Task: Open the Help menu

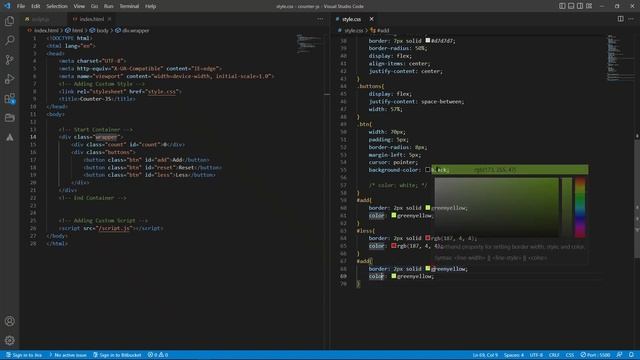Action: (x=150, y=6)
